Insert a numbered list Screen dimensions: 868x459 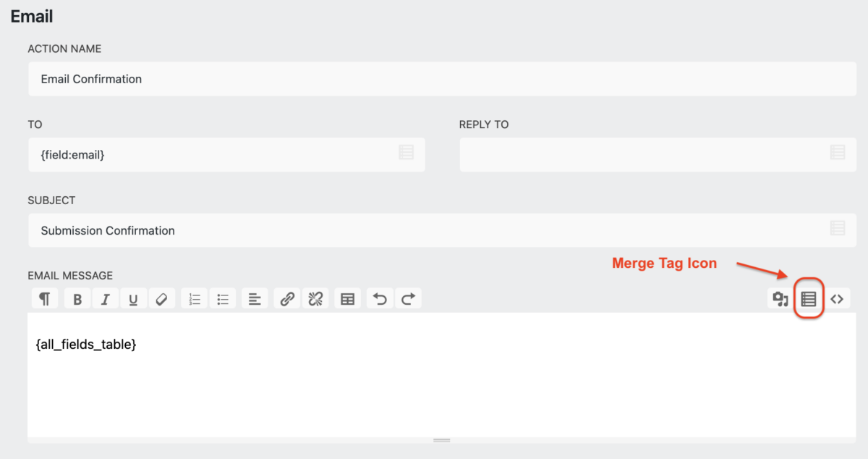pos(194,298)
